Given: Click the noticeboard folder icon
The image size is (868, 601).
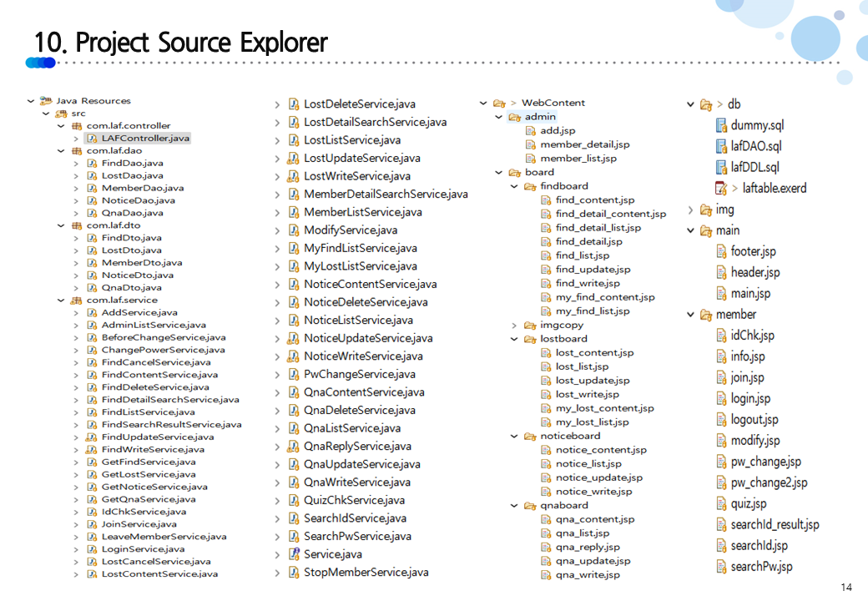Looking at the screenshot, I should [x=530, y=437].
